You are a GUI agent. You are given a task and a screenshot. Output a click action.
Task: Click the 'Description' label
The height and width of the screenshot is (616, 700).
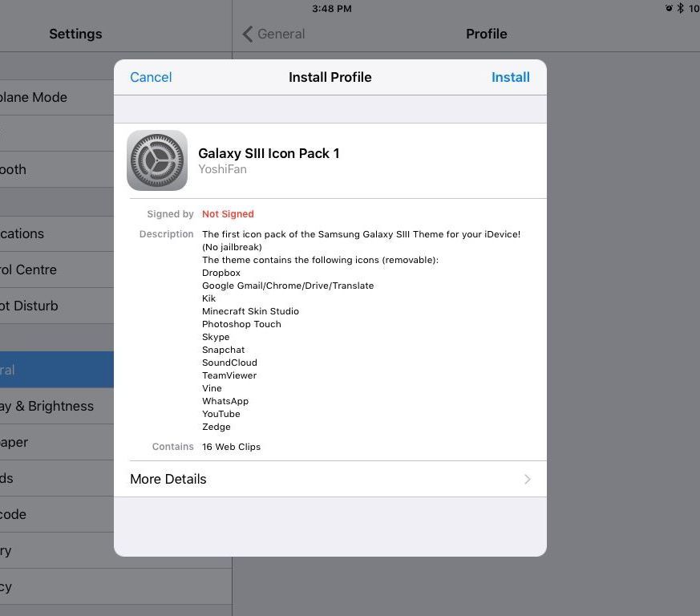tap(166, 234)
